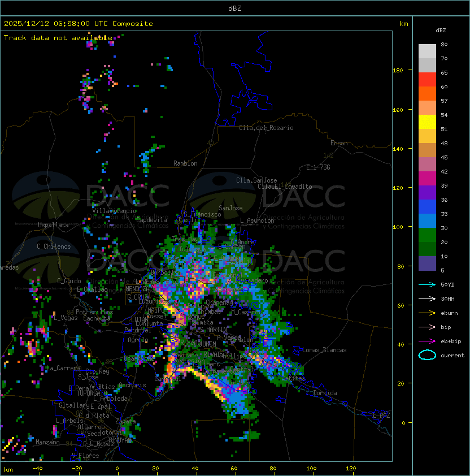Image resolution: width=470 pixels, height=476 pixels.
Task: Pick the light blue 30-35 dBZ swatch
Action: [x=427, y=220]
